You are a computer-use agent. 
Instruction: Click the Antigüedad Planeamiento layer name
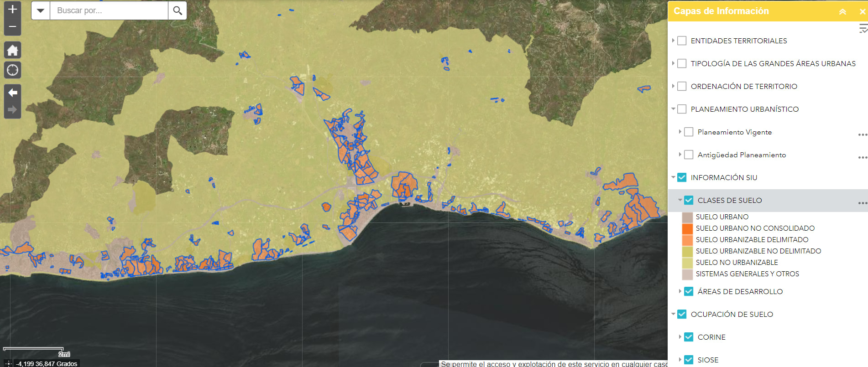pyautogui.click(x=742, y=155)
